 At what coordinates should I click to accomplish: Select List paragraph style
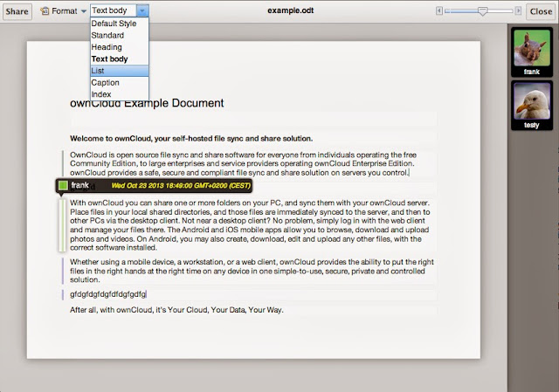point(120,71)
